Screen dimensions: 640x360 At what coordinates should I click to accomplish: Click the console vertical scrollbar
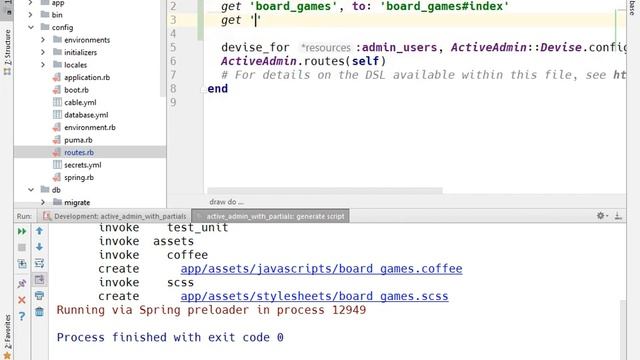pyautogui.click(x=623, y=330)
